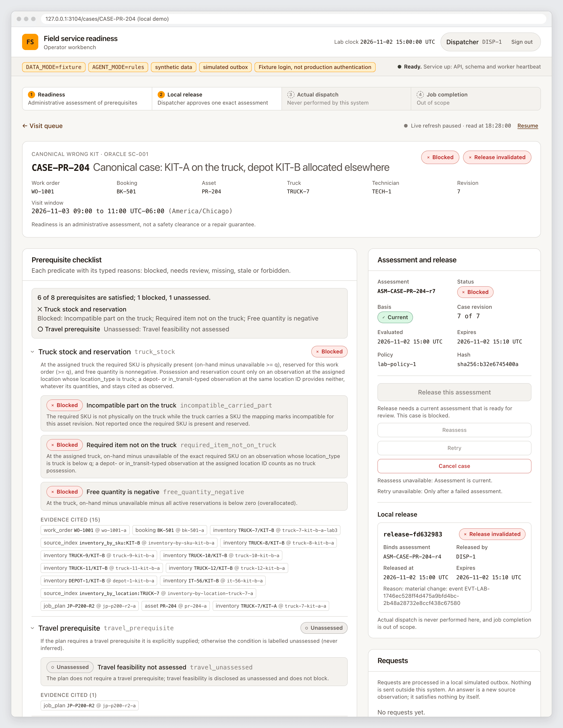
Task: Click the step 1 Readiness number badge
Action: [x=32, y=95]
